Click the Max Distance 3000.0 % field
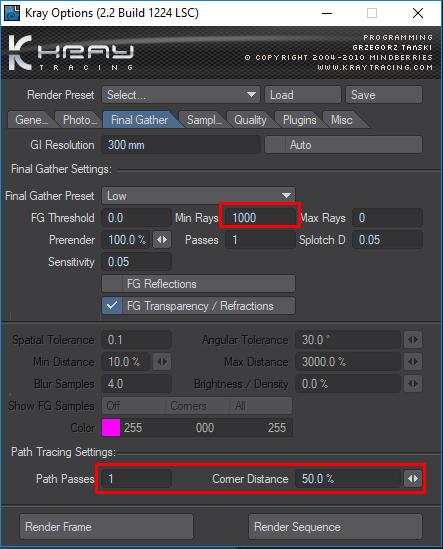 (x=348, y=362)
